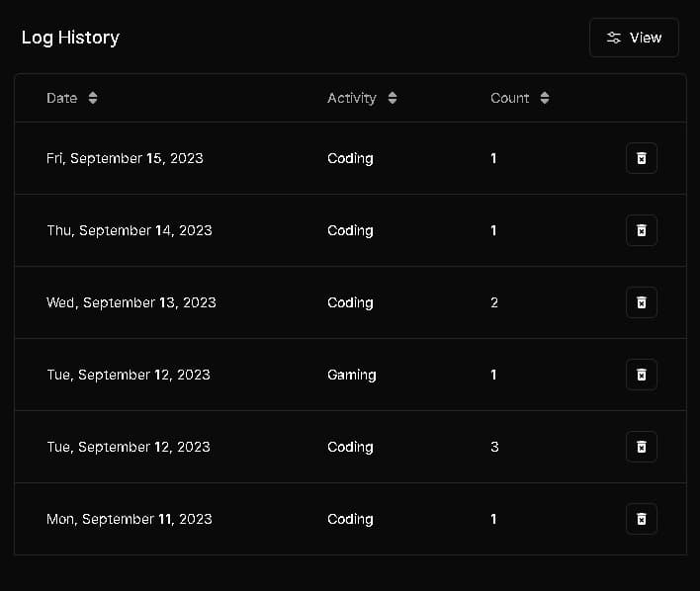This screenshot has height=591, width=700.
Task: Click the sort arrows beside Activity
Action: [x=393, y=98]
